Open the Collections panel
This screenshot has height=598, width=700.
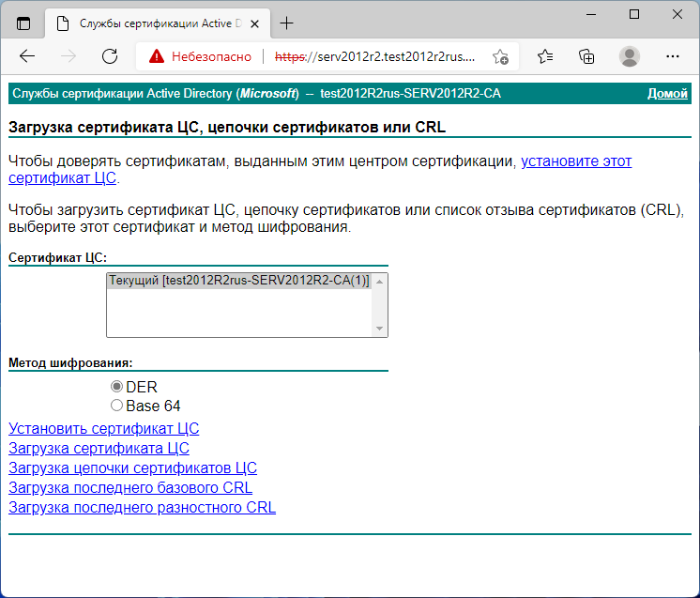coord(586,56)
